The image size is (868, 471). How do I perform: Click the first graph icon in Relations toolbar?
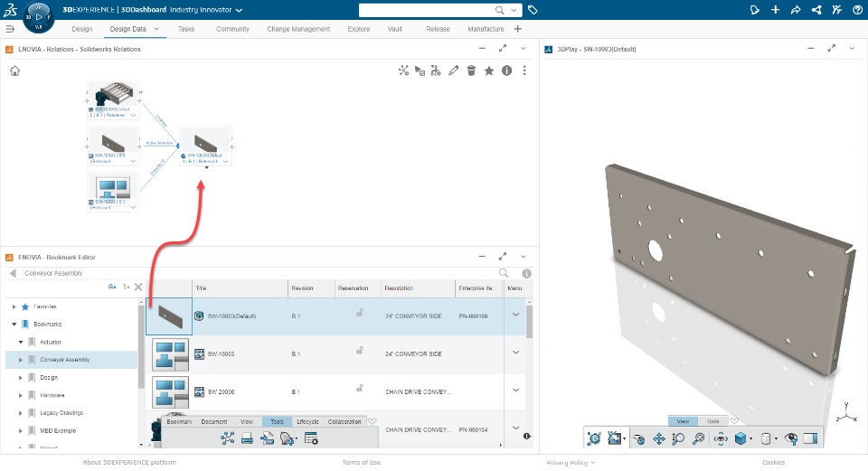click(x=403, y=71)
